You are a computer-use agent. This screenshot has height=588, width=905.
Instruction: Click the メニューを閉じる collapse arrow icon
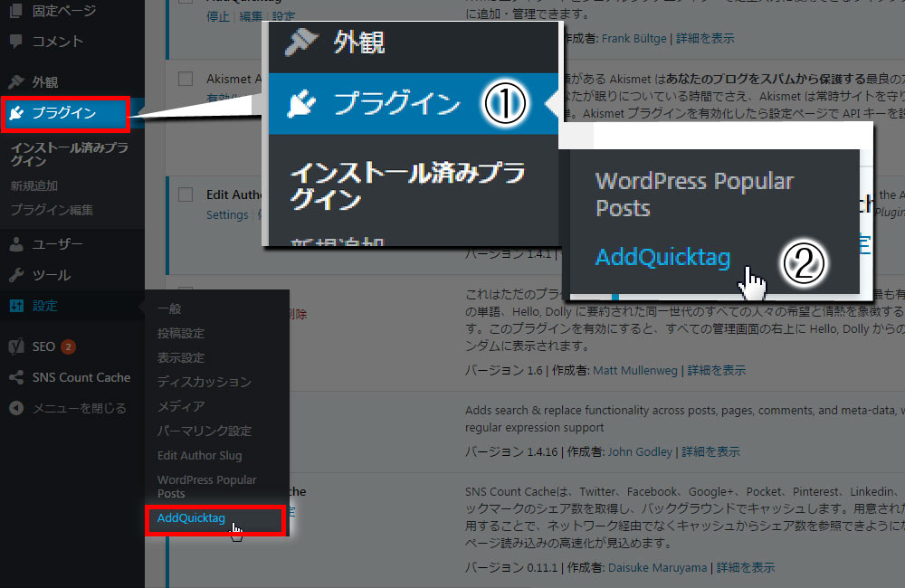coord(16,408)
